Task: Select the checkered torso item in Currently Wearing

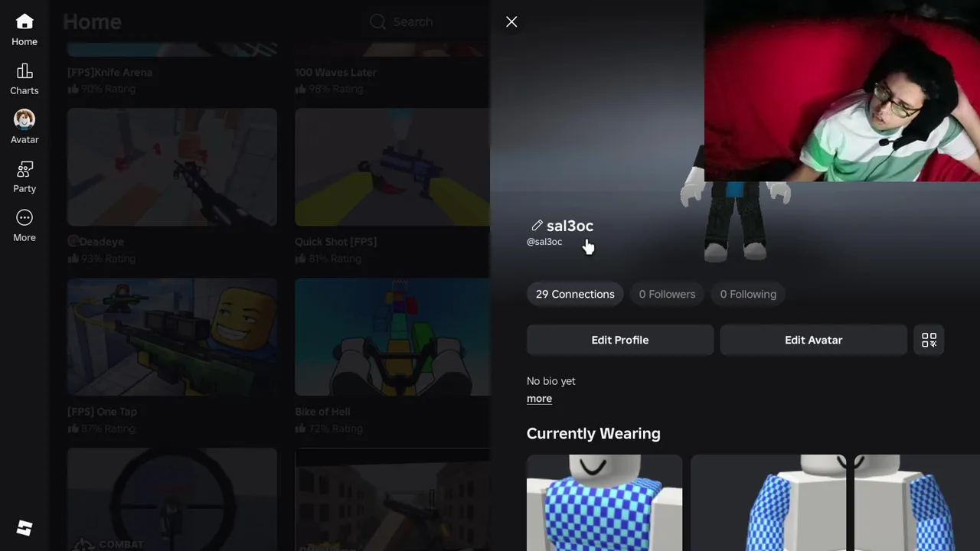Action: tap(604, 503)
